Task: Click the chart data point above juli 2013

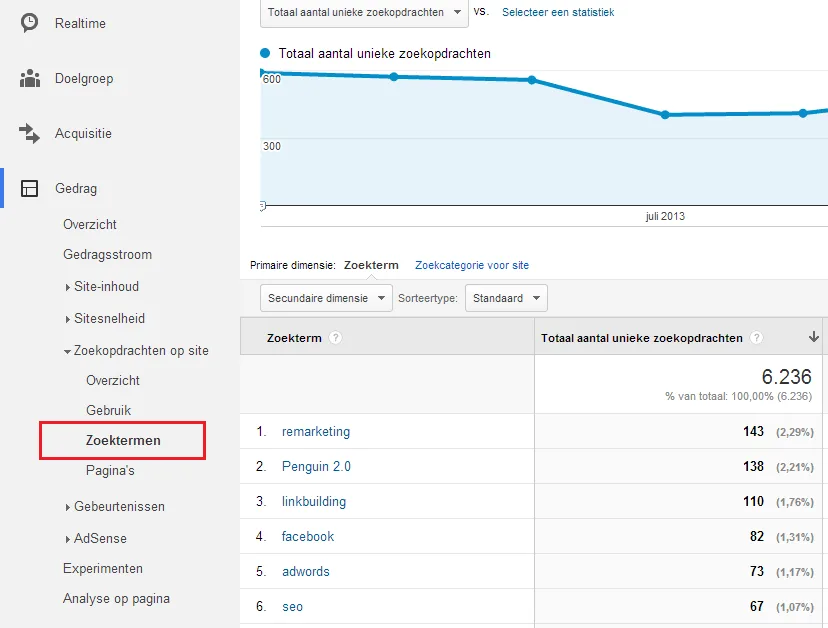Action: coord(665,115)
